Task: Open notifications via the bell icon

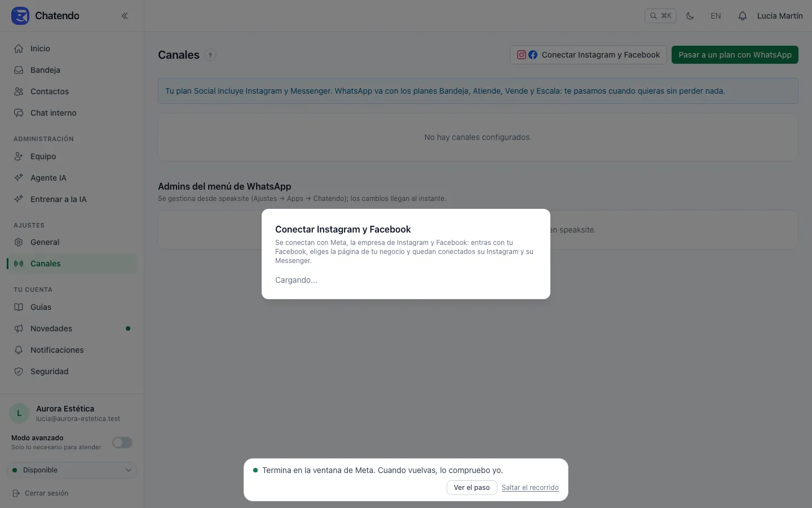Action: pos(743,16)
